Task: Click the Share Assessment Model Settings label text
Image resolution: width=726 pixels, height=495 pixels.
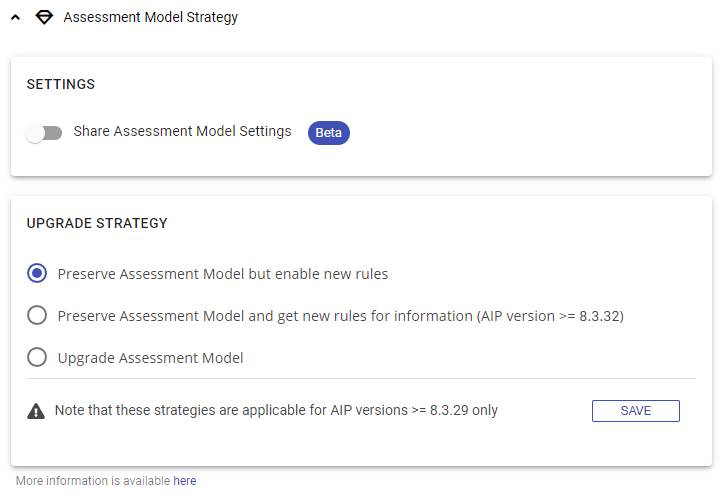Action: coord(182,131)
